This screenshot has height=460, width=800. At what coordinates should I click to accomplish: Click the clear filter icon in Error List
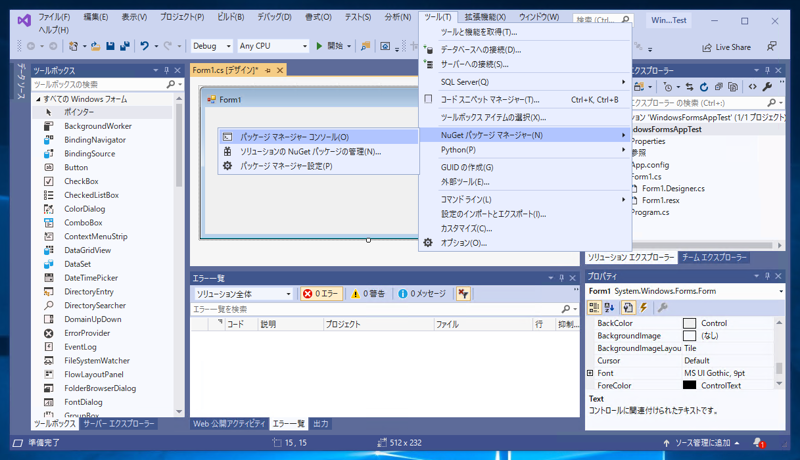[x=463, y=294]
